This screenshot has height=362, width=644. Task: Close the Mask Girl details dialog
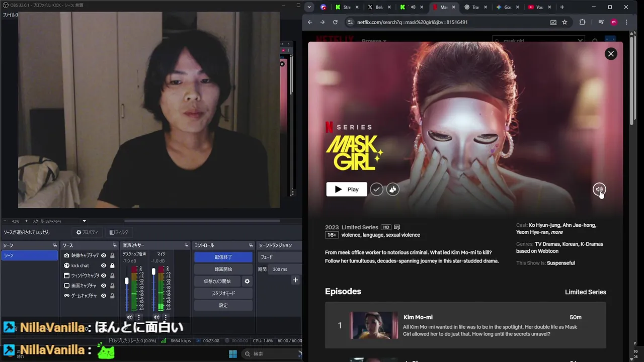click(611, 54)
